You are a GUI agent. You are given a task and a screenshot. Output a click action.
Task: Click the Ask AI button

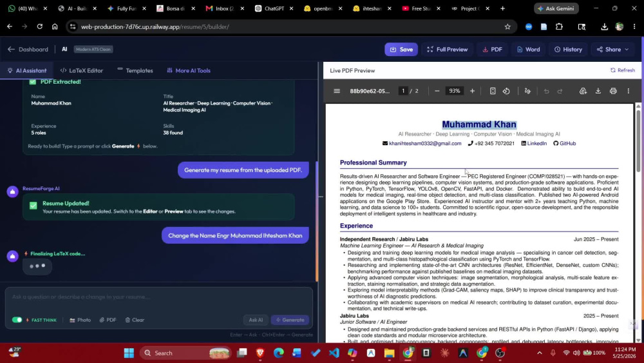click(256, 320)
